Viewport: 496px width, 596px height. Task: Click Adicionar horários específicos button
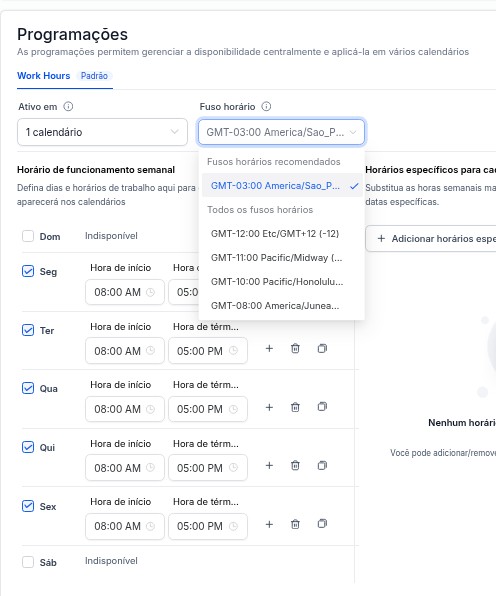tap(431, 239)
